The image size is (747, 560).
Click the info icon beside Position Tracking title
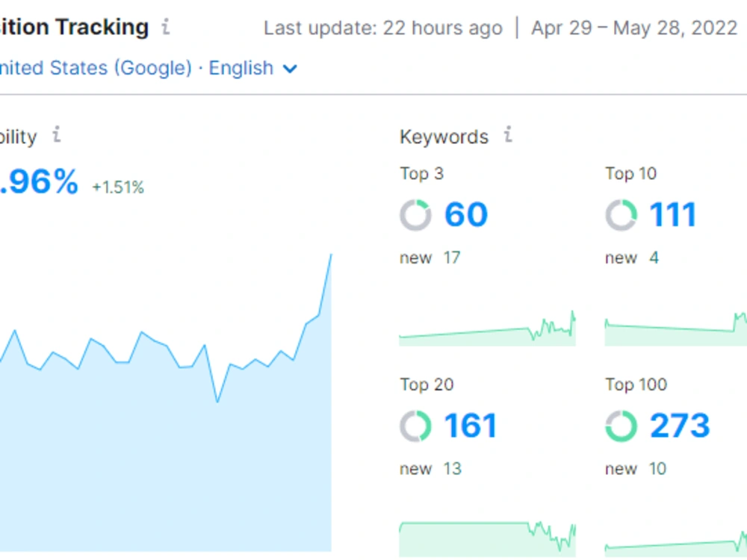coord(165,27)
